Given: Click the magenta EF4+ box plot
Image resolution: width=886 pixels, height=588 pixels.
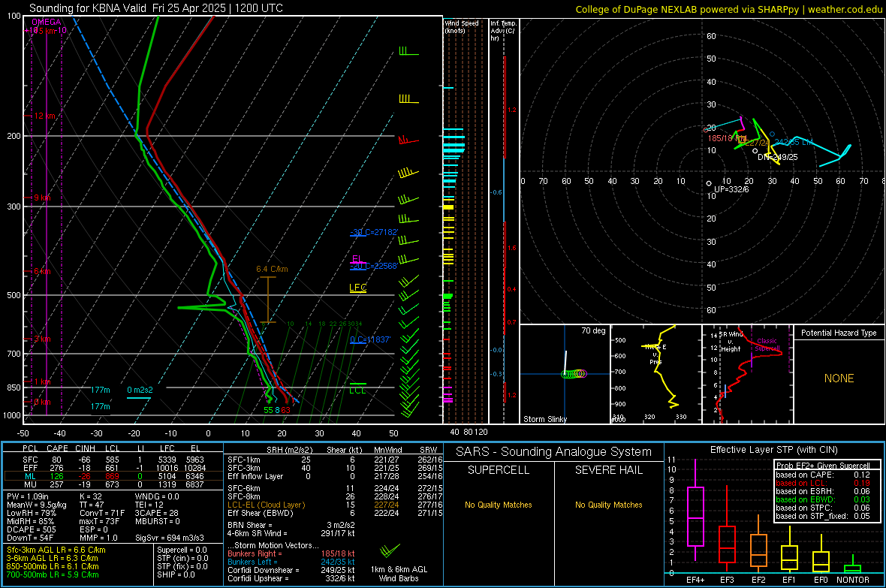Looking at the screenshot, I should tap(695, 509).
